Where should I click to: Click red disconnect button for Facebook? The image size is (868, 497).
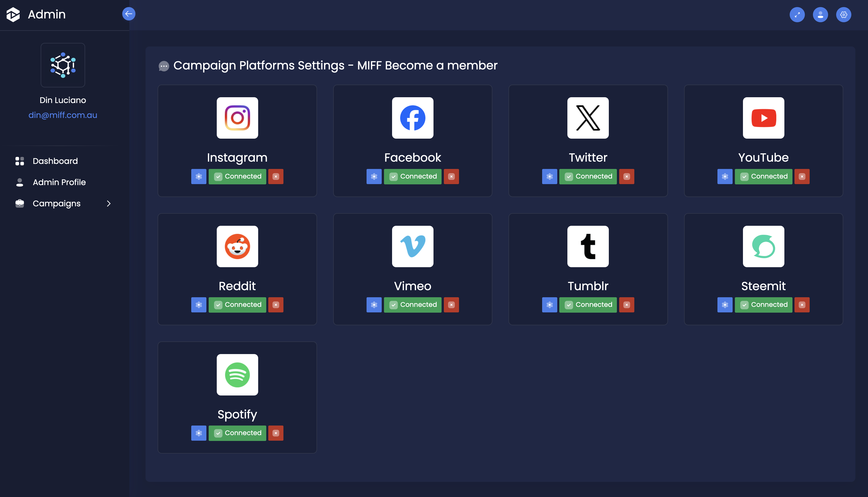tap(451, 177)
